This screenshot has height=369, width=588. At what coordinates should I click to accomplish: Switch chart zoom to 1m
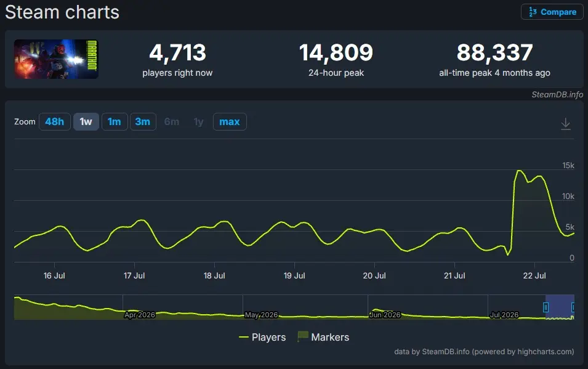115,121
